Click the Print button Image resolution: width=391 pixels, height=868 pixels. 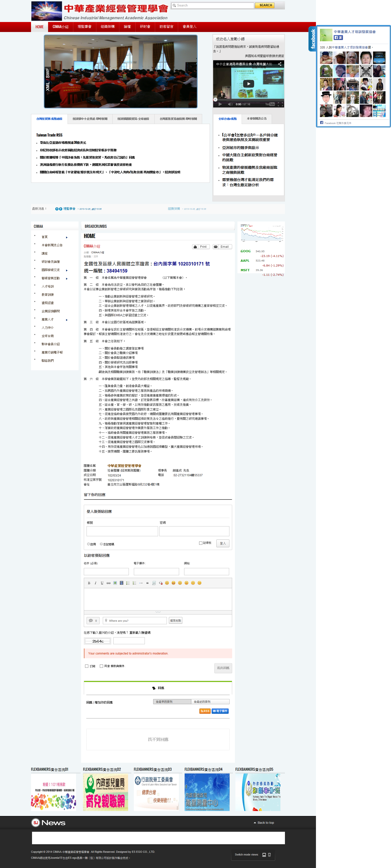(x=201, y=247)
